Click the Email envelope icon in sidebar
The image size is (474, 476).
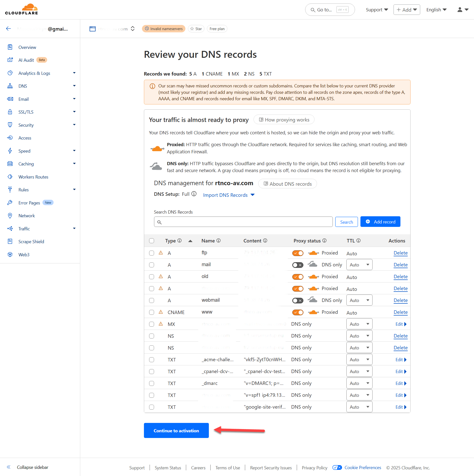[10, 99]
